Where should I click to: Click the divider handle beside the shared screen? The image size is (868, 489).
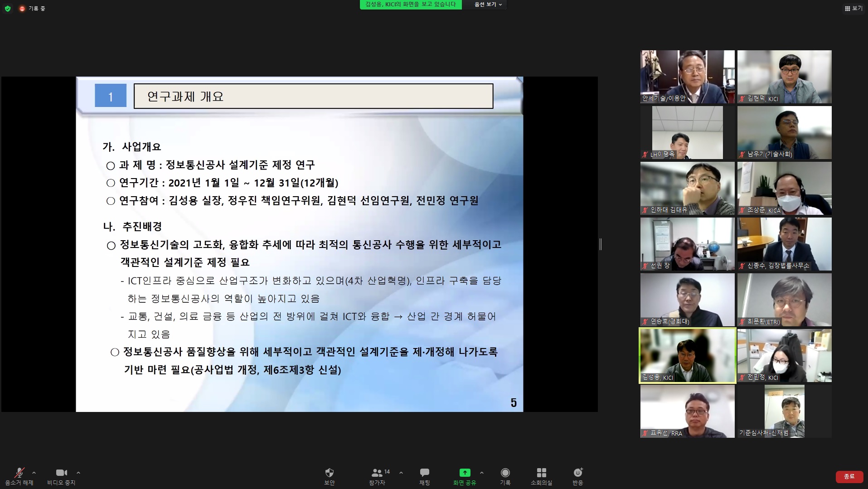point(601,244)
